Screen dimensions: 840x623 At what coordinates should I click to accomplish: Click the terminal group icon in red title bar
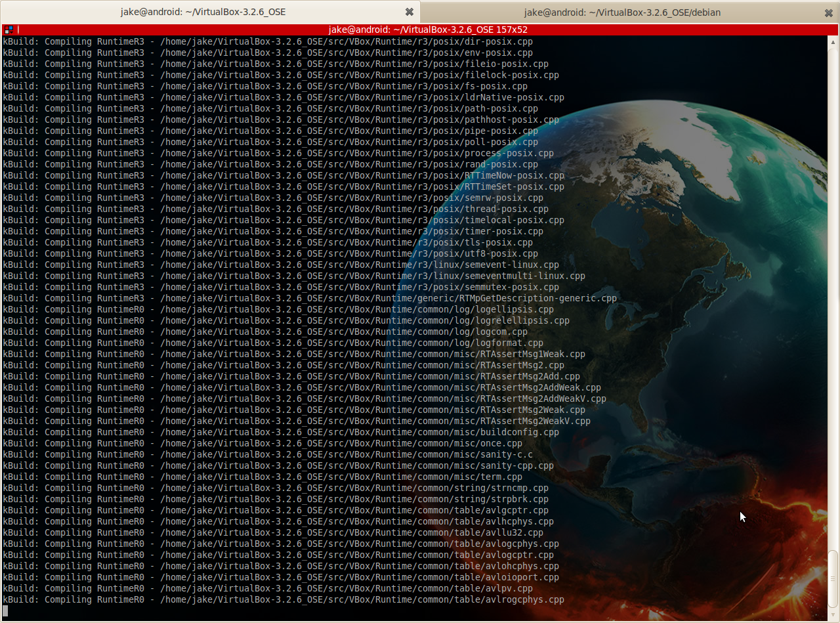pyautogui.click(x=9, y=30)
